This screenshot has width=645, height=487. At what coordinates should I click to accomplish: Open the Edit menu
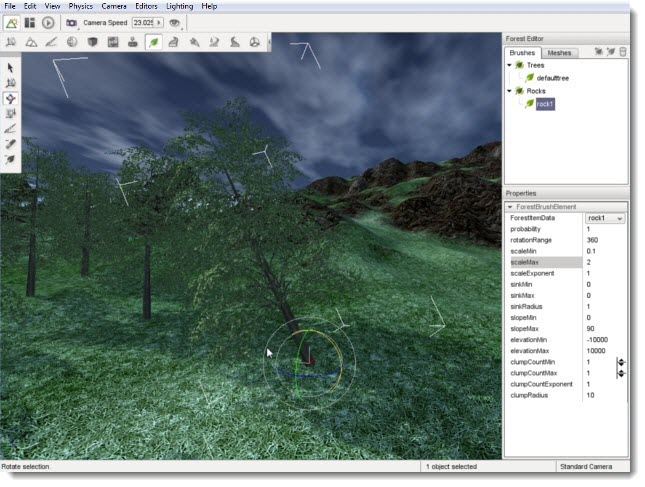tap(30, 6)
